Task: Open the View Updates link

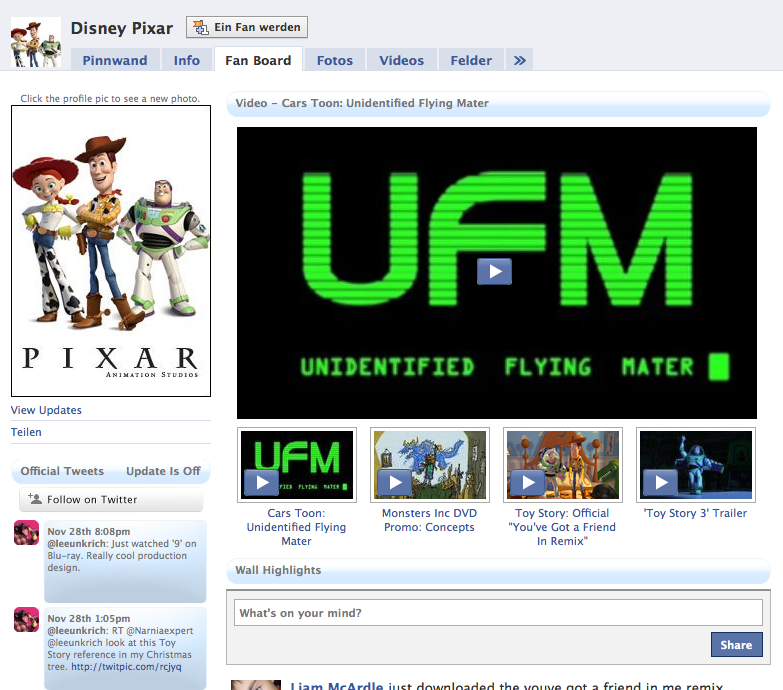Action: tap(47, 410)
